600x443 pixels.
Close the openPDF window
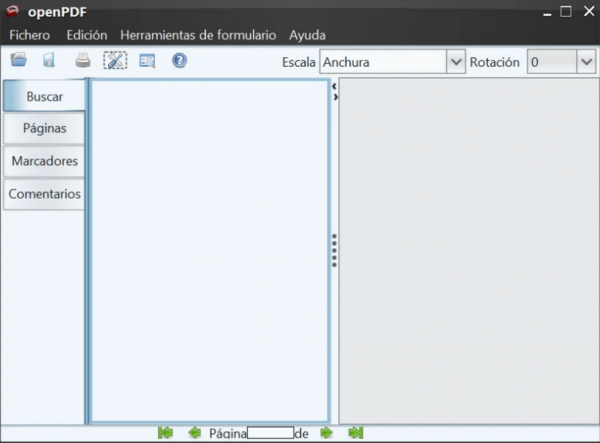pos(589,11)
